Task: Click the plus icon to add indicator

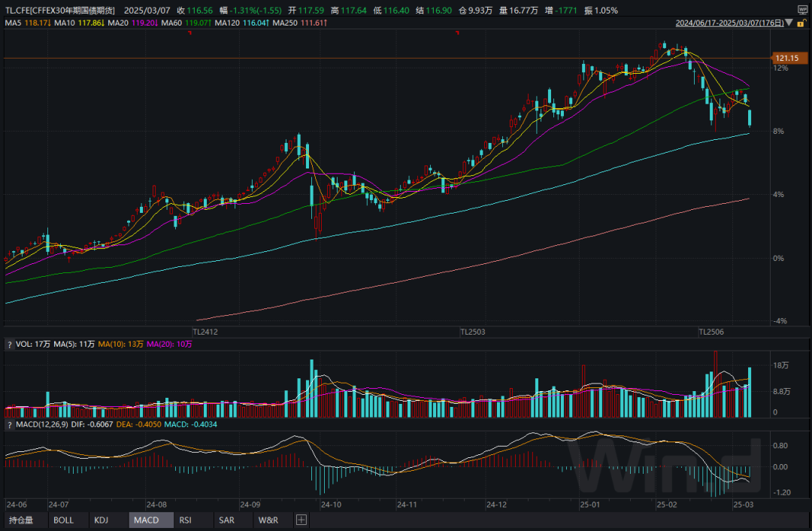Action: (301, 520)
